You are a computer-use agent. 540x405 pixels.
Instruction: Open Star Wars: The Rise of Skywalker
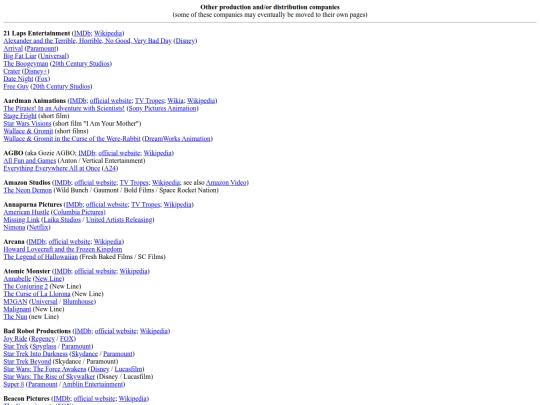pos(49,377)
